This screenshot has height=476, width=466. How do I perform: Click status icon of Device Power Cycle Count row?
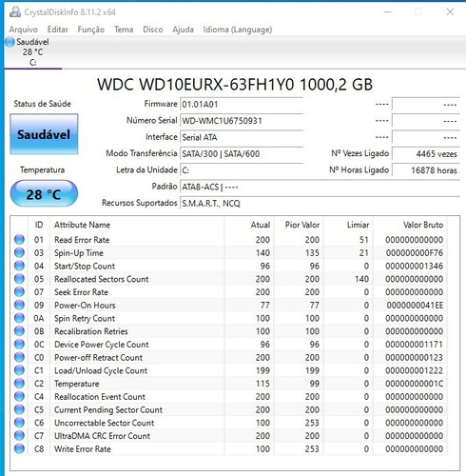(19, 344)
